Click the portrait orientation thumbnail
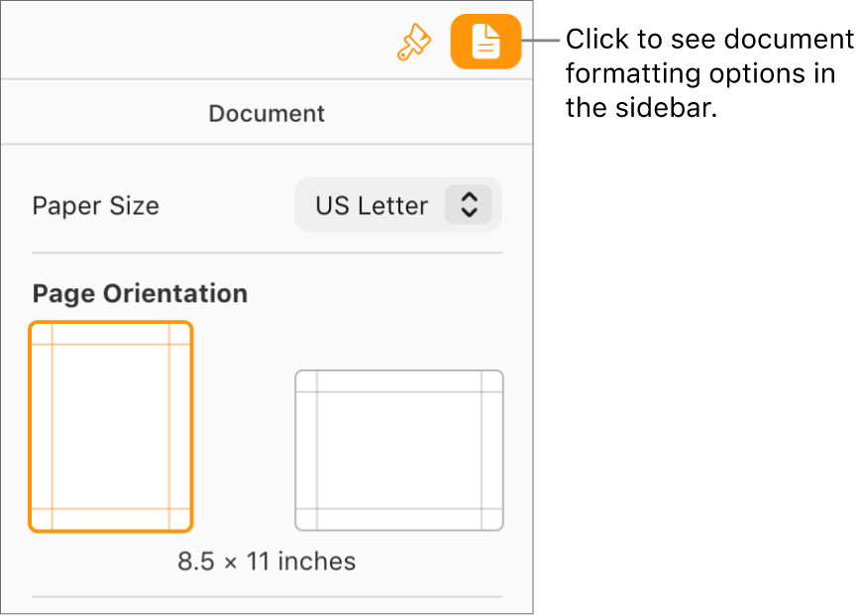Screen dimensions: 860x616 coord(110,426)
